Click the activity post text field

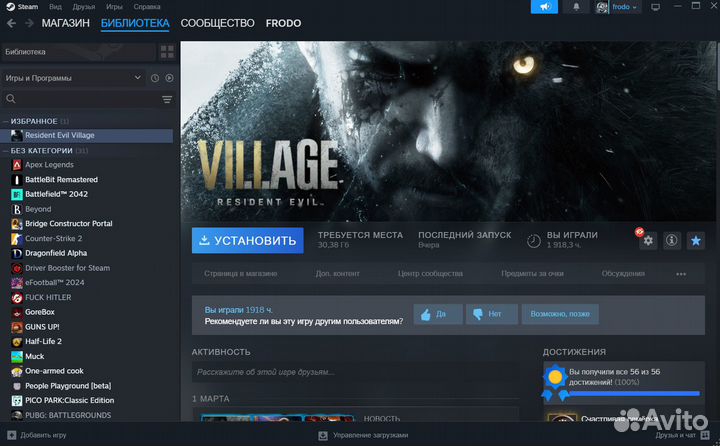click(355, 372)
